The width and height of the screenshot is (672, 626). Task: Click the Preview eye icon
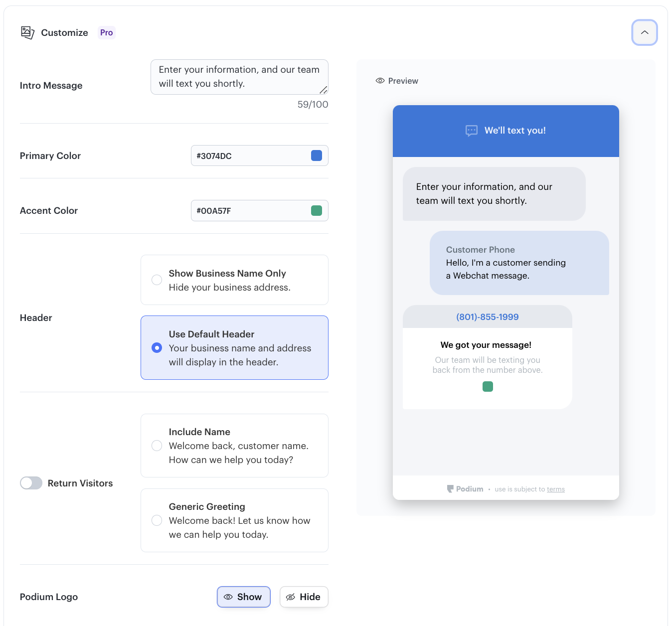click(x=380, y=81)
